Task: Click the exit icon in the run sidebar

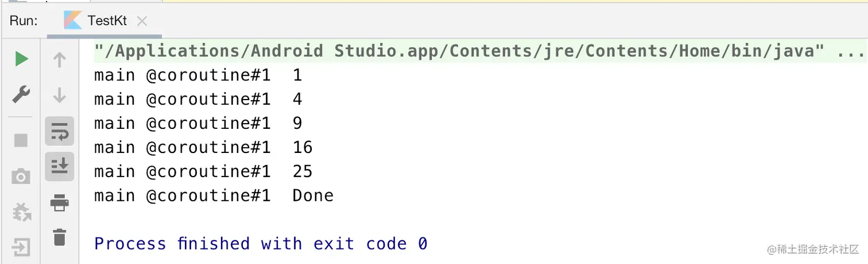Action: click(21, 248)
